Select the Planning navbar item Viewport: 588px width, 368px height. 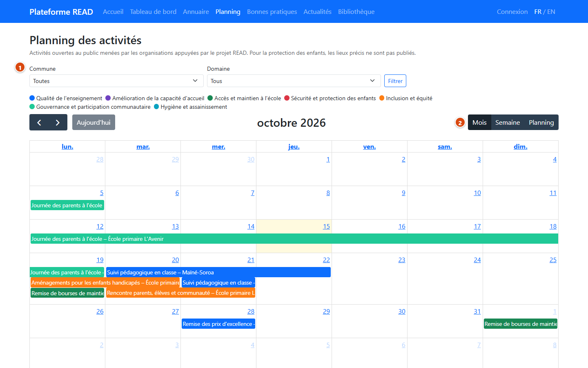tap(228, 11)
